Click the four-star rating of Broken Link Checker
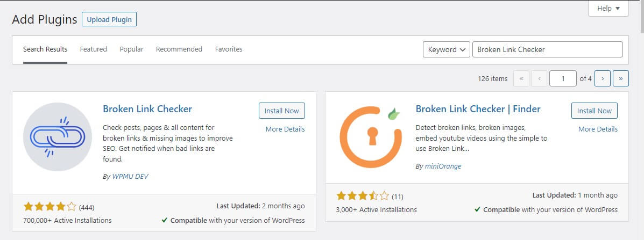Screen dimensions: 644x240 tap(49, 206)
